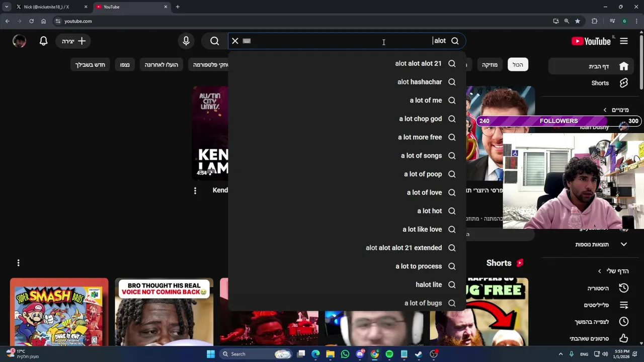Open Chrome tab search dropdown

click(7, 7)
